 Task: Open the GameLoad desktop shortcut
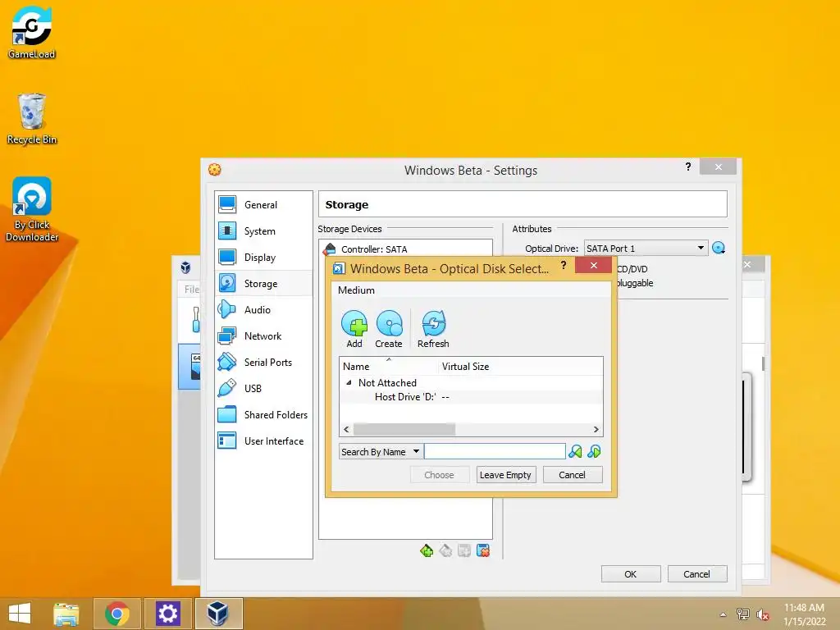pos(32,32)
